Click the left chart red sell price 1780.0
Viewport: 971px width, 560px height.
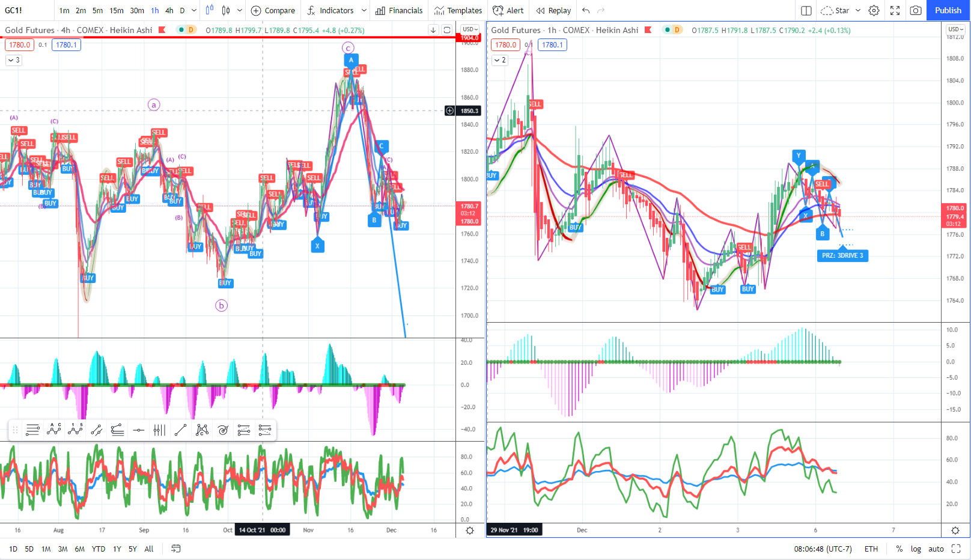coord(19,44)
